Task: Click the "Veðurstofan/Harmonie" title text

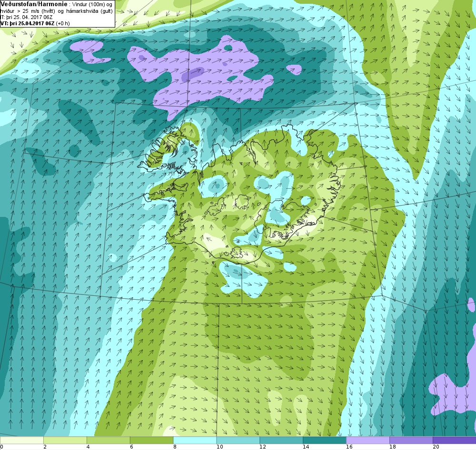Action: click(34, 4)
